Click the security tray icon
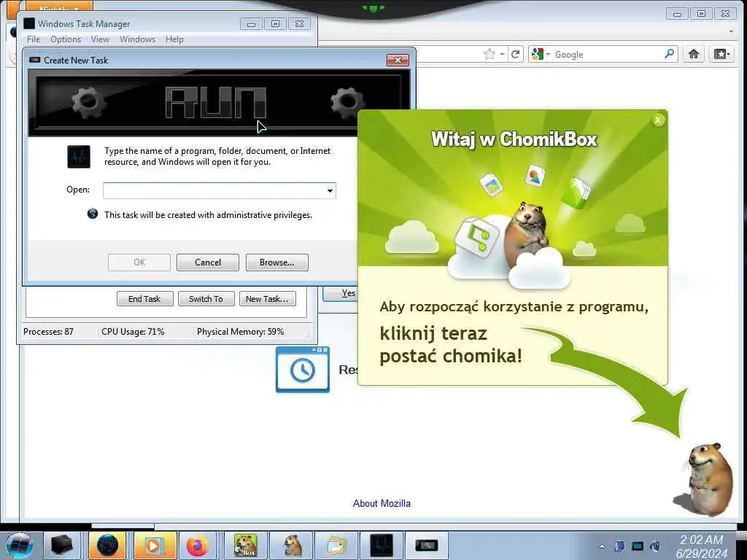The image size is (747, 560). [x=620, y=546]
